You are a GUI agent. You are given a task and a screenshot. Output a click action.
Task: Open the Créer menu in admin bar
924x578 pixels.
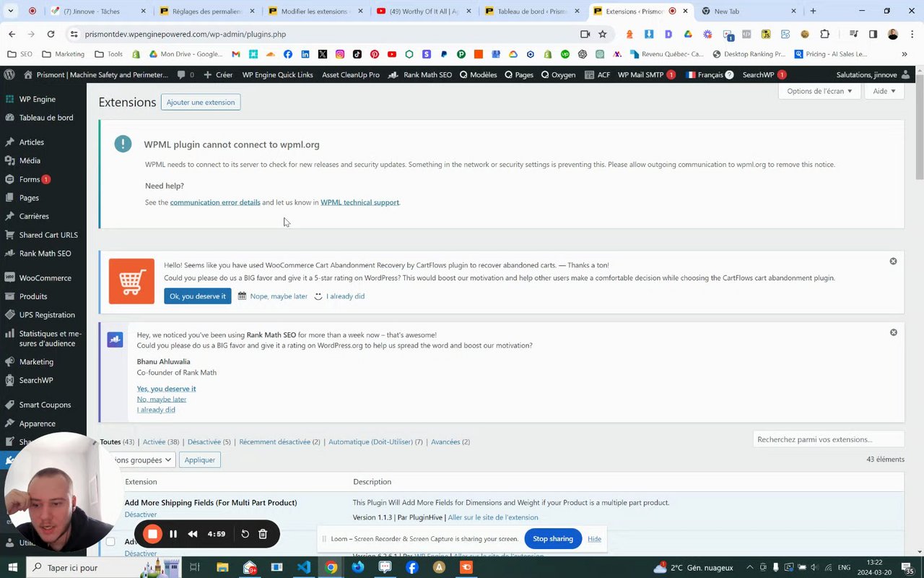coord(218,74)
